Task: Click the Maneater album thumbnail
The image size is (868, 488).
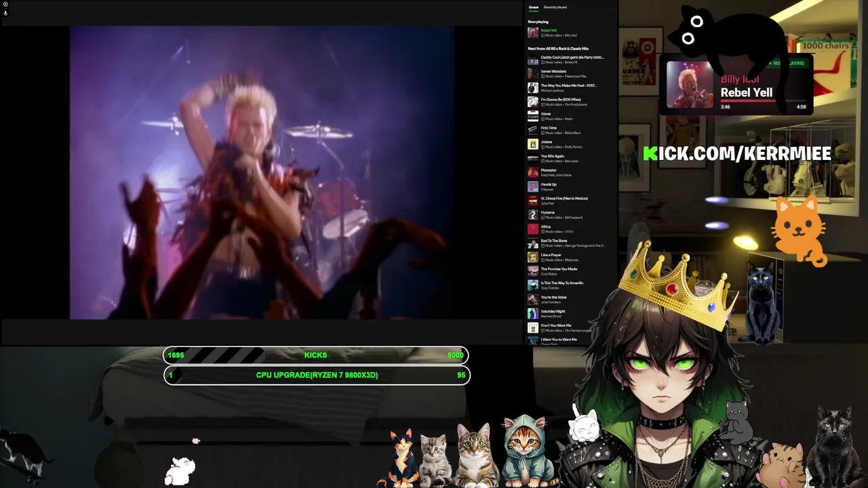Action: (x=533, y=173)
